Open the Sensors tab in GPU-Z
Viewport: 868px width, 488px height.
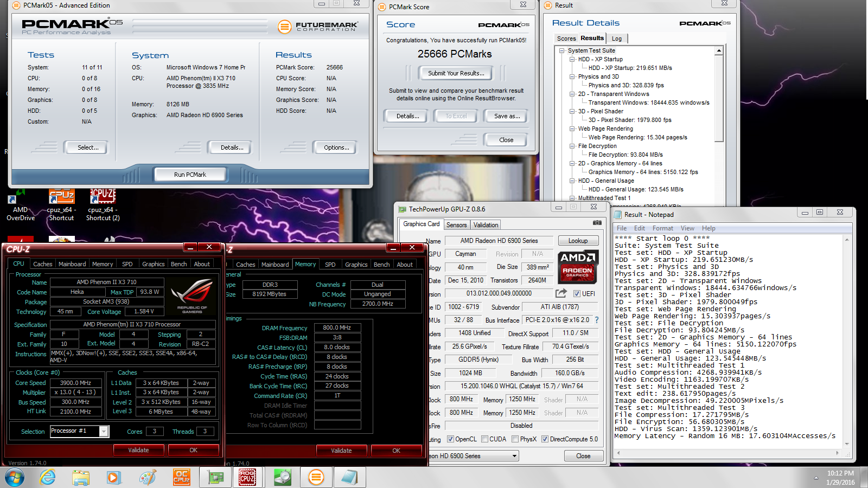[x=456, y=225]
